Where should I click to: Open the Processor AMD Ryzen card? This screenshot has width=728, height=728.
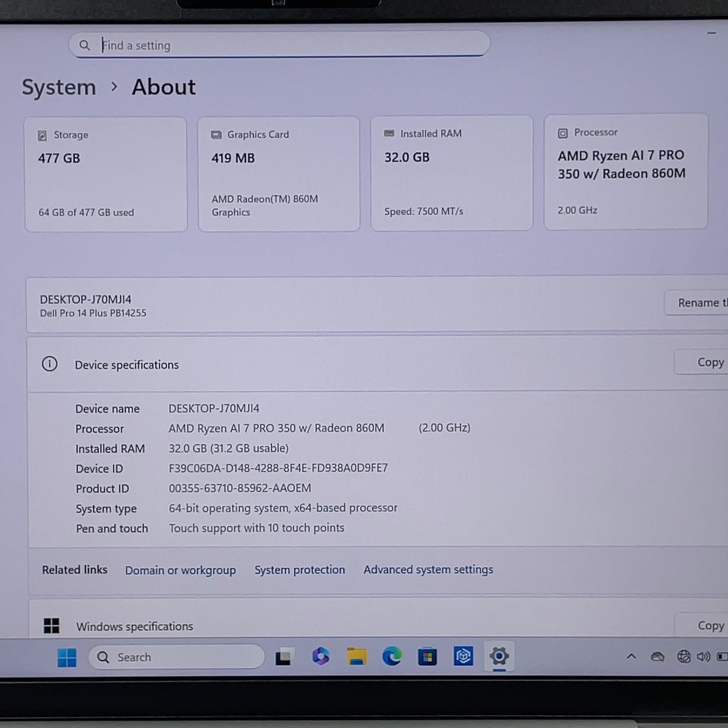coord(625,171)
